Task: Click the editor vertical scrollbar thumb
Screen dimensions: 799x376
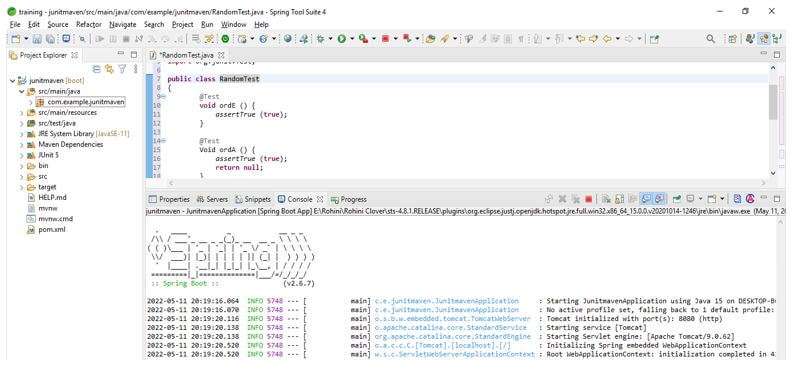Action: [x=773, y=102]
